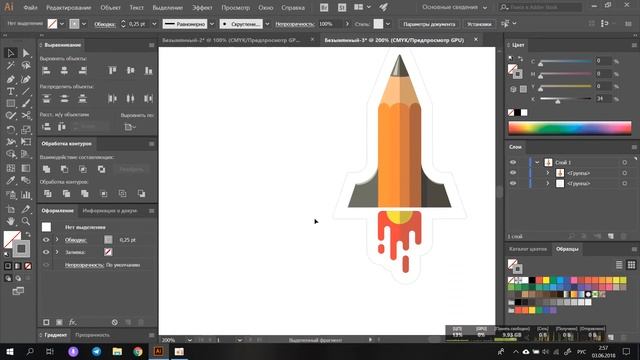Screen dimensions: 640x360
Task: Select the Scissors tool
Action: 26,116
